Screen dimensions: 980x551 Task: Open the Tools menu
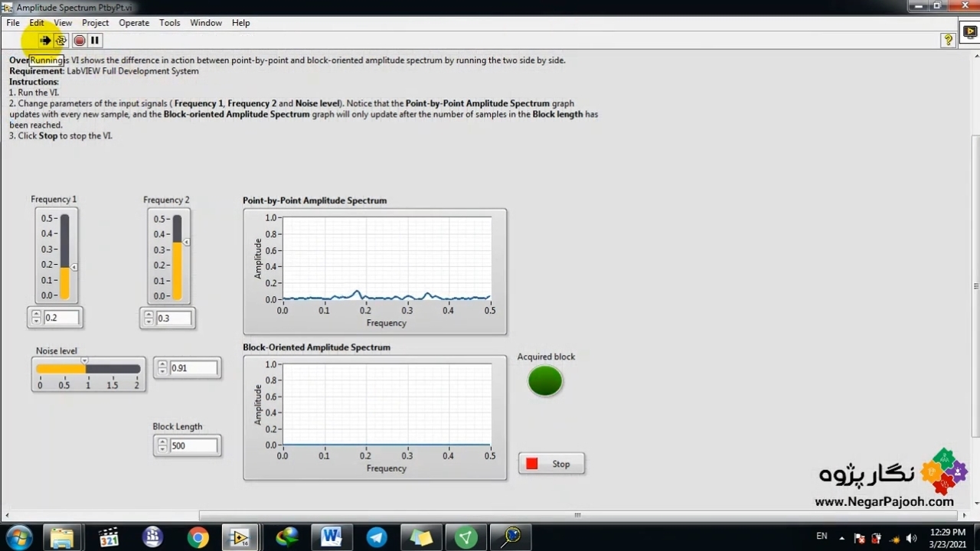pos(169,23)
